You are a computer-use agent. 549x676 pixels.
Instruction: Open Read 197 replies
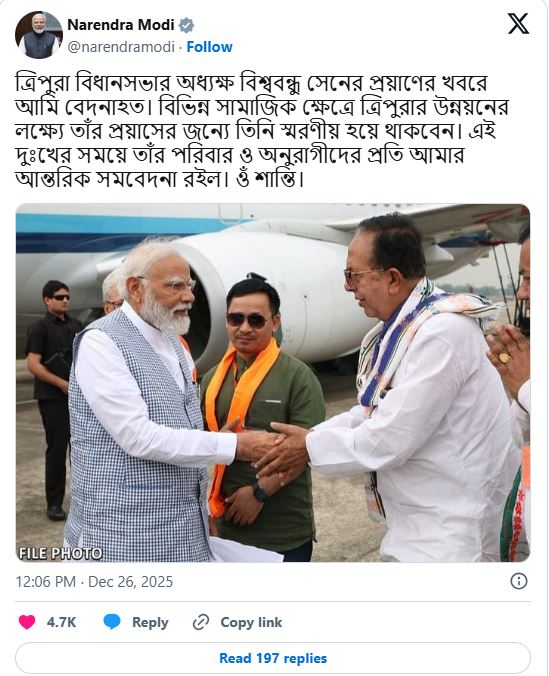pos(273,658)
